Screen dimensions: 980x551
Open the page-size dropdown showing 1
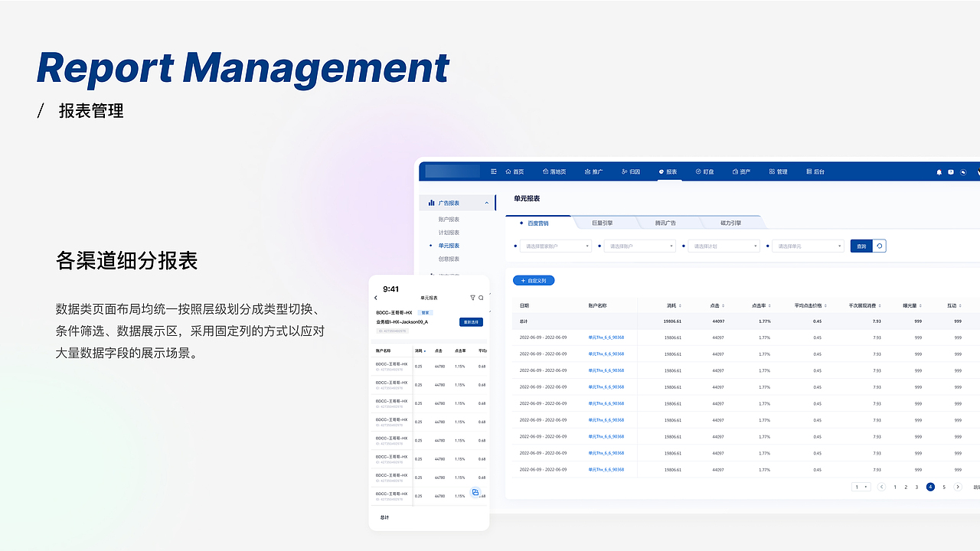pyautogui.click(x=861, y=487)
